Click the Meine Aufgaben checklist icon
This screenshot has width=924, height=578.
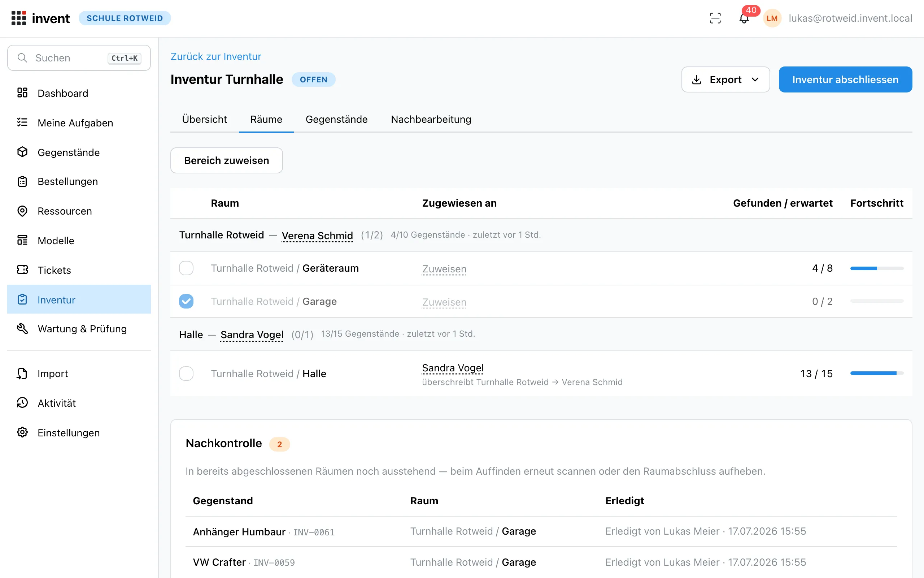[x=22, y=122]
